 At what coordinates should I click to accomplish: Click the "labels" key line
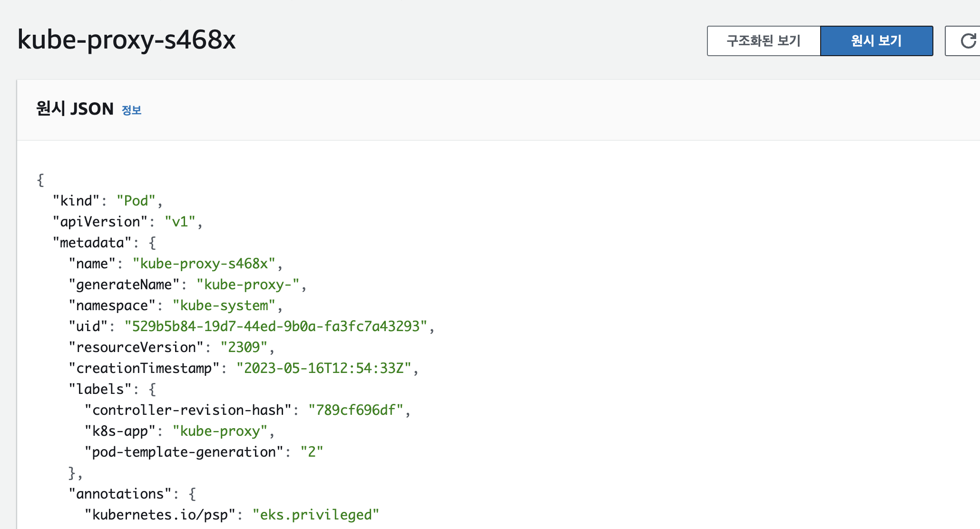pos(100,389)
